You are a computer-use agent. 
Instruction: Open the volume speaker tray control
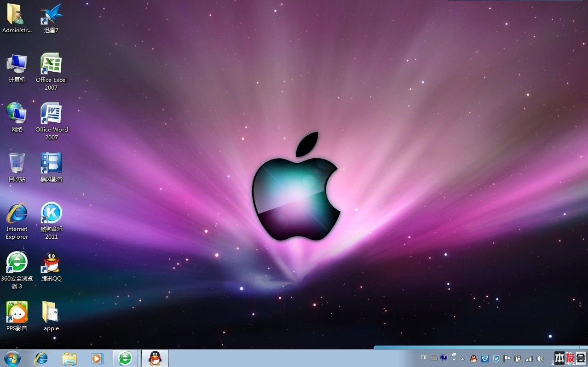540,359
